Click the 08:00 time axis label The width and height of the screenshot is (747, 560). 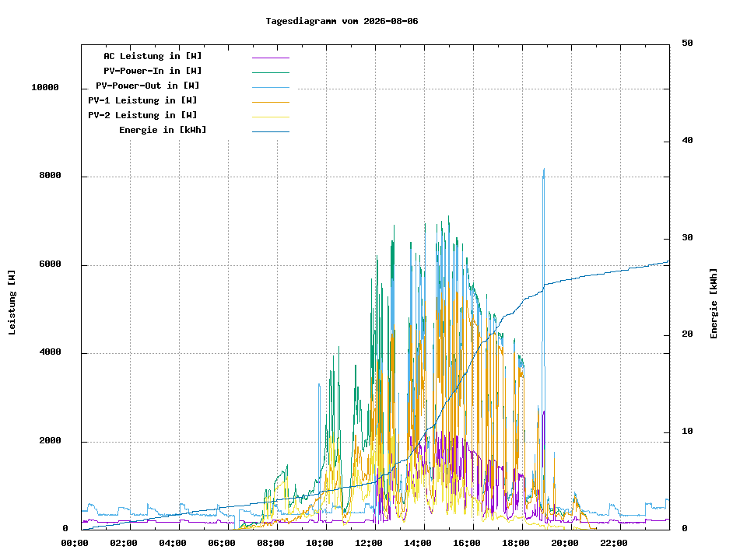tap(271, 544)
